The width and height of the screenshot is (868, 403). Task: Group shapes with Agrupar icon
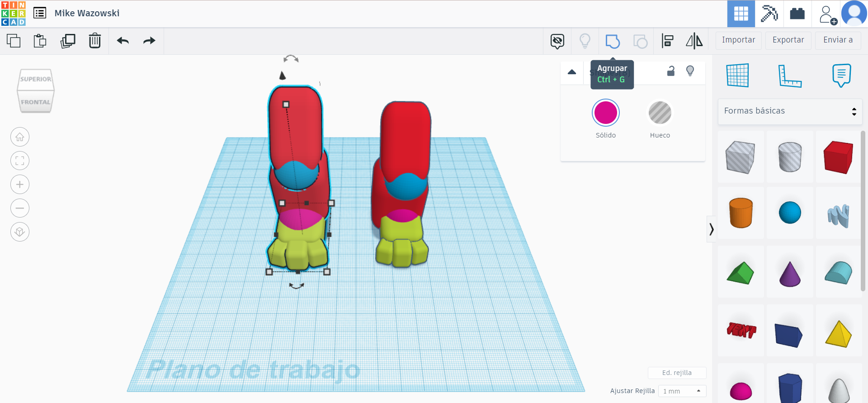[613, 41]
